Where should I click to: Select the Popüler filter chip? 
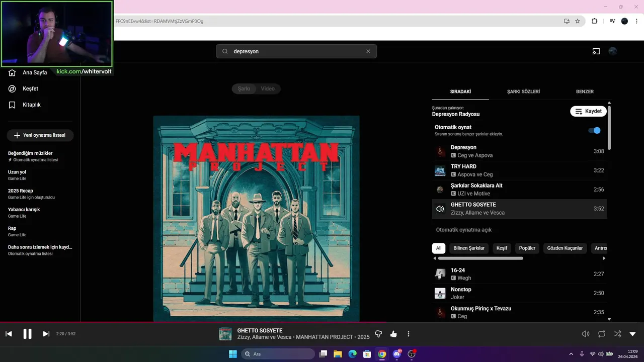coord(527,248)
